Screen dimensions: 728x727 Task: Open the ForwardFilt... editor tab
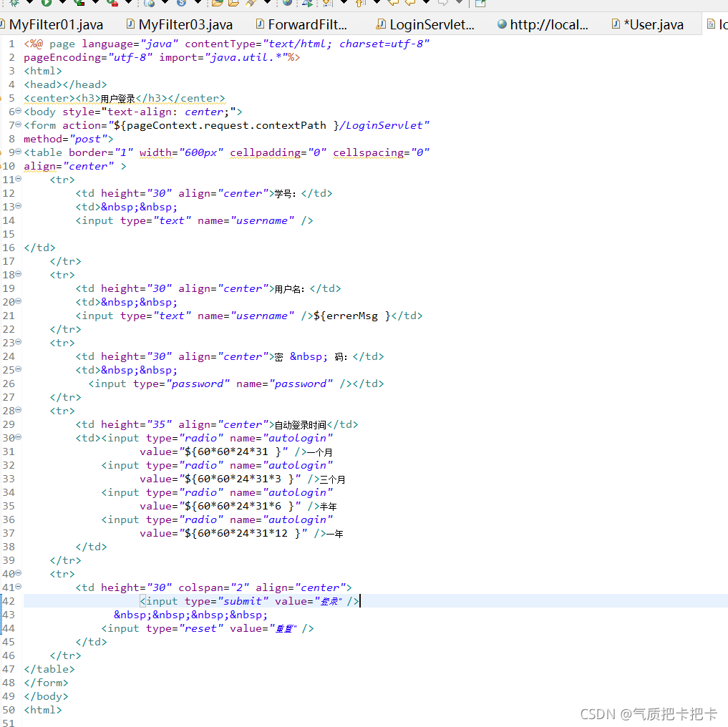pyautogui.click(x=302, y=24)
